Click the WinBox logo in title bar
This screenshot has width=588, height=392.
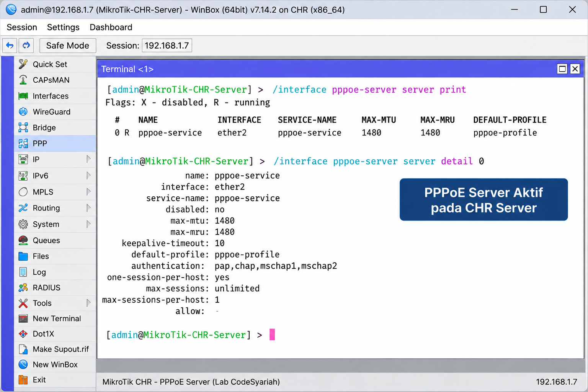point(11,9)
